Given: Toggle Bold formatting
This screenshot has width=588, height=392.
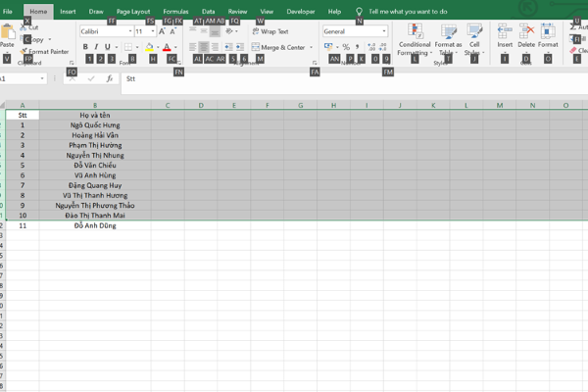Looking at the screenshot, I should (86, 47).
